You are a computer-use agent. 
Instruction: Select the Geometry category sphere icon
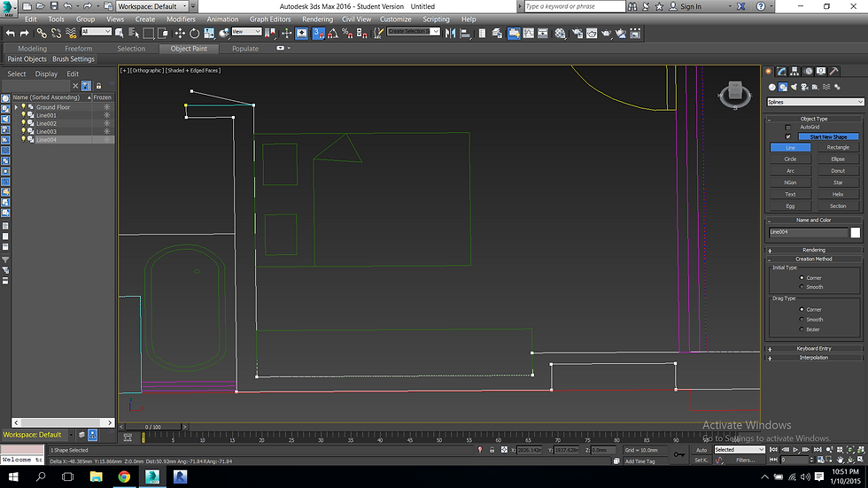[772, 87]
